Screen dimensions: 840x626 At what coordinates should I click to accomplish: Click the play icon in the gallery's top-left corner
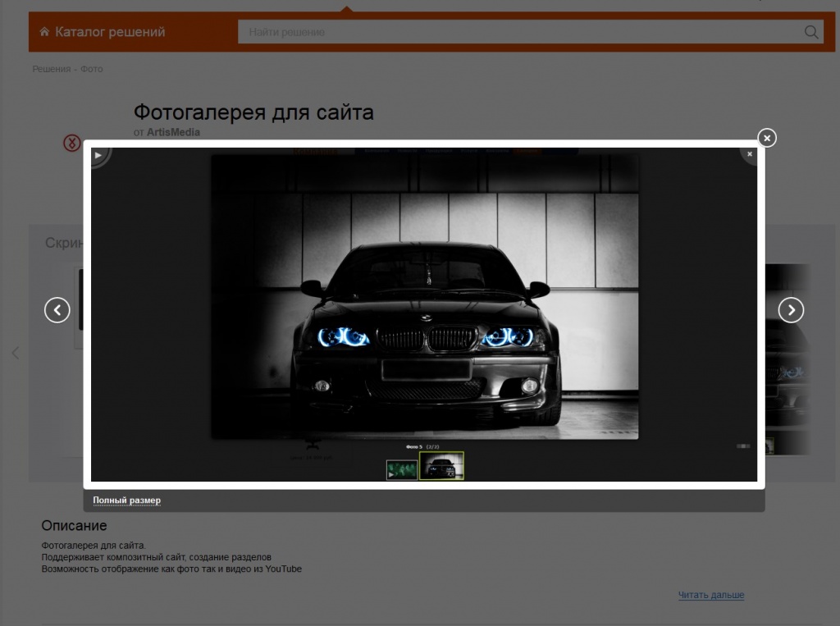pos(98,155)
